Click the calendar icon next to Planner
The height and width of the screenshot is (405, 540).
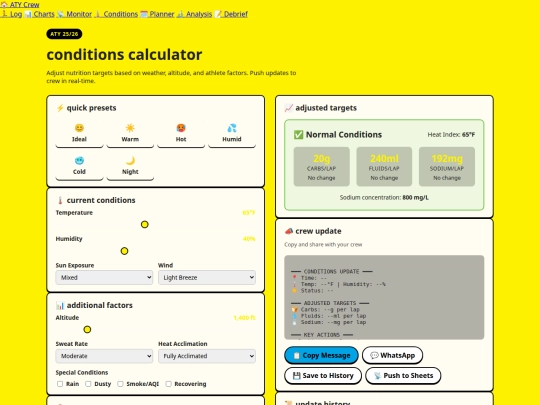pos(144,14)
